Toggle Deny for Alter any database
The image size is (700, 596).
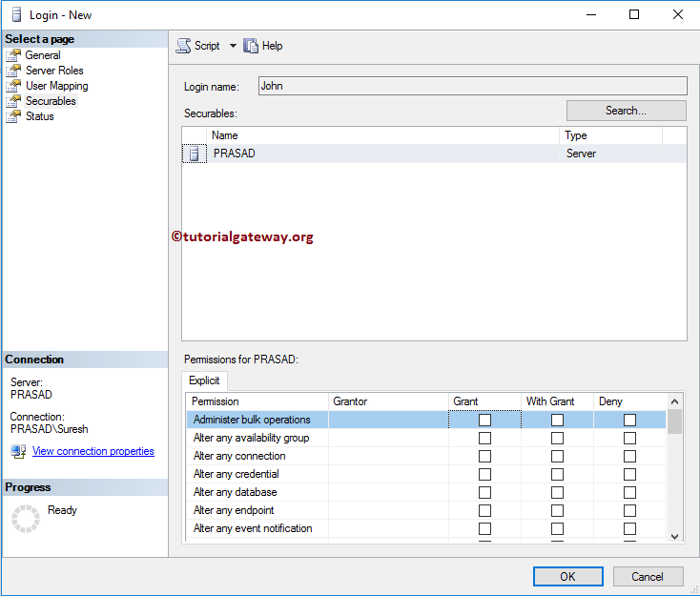630,492
